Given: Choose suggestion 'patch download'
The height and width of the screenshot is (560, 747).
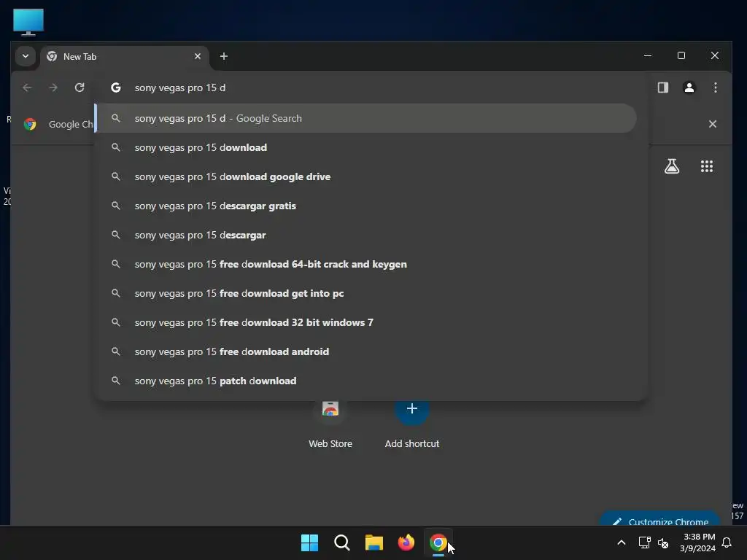Looking at the screenshot, I should (x=366, y=381).
